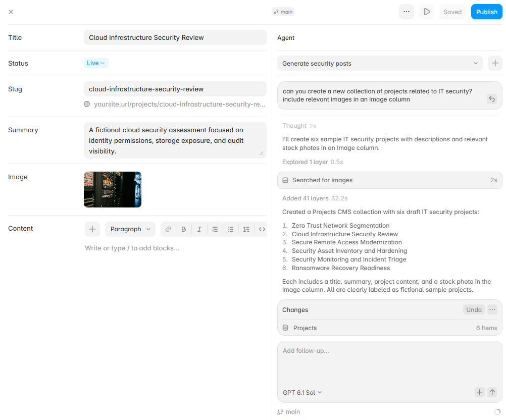The height and width of the screenshot is (420, 506).
Task: Open the Paragraph style dropdown
Action: point(130,229)
